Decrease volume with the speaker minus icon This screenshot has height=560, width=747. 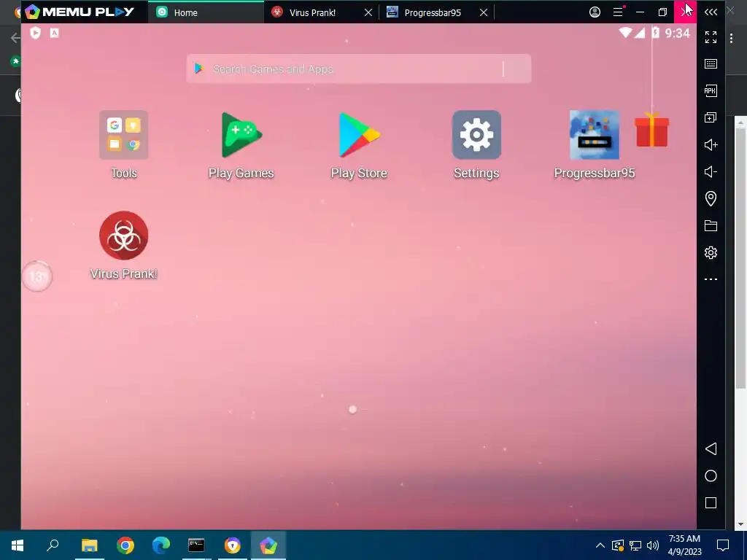[x=711, y=171]
